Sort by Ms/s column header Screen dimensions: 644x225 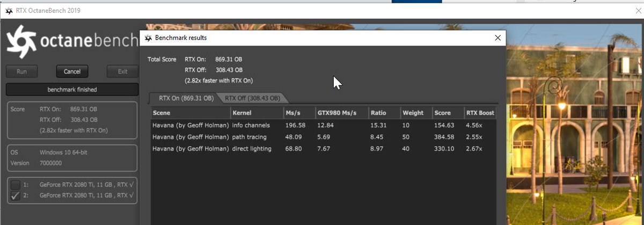point(298,113)
